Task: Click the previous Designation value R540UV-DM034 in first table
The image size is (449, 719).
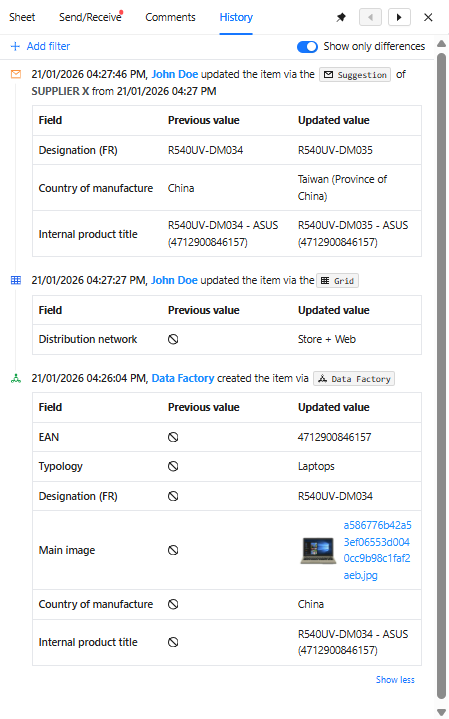Action: 205,150
